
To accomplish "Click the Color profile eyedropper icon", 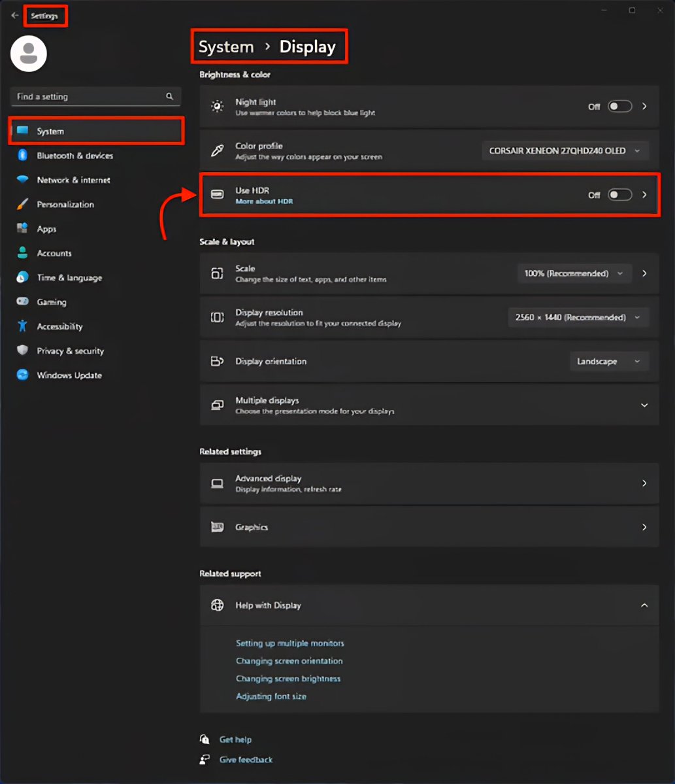I will click(217, 150).
